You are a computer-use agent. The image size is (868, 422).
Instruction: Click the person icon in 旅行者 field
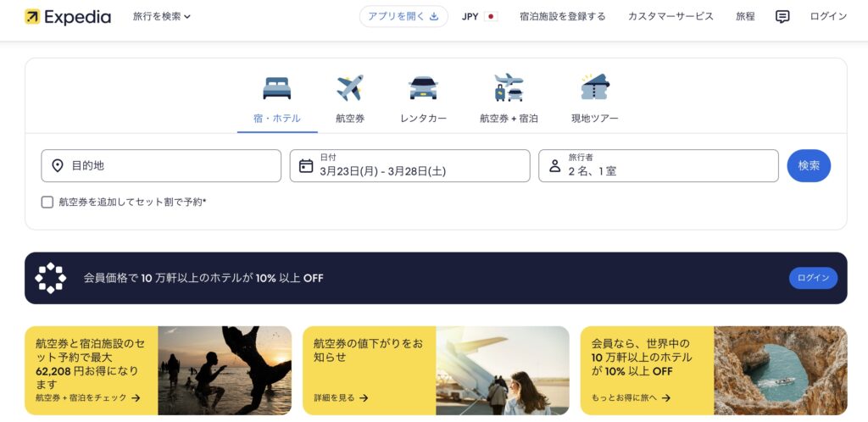tap(554, 165)
